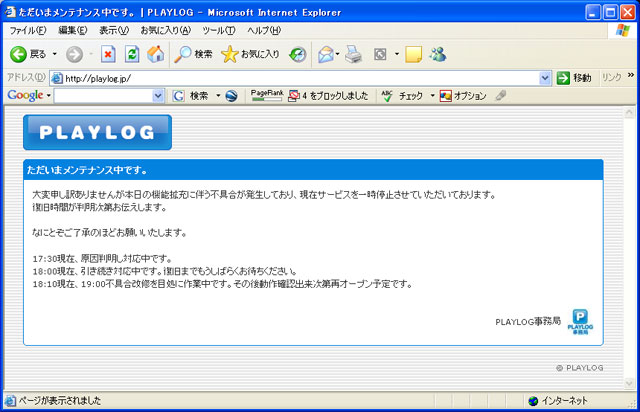Expand the Back button history dropdown

[x=54, y=54]
